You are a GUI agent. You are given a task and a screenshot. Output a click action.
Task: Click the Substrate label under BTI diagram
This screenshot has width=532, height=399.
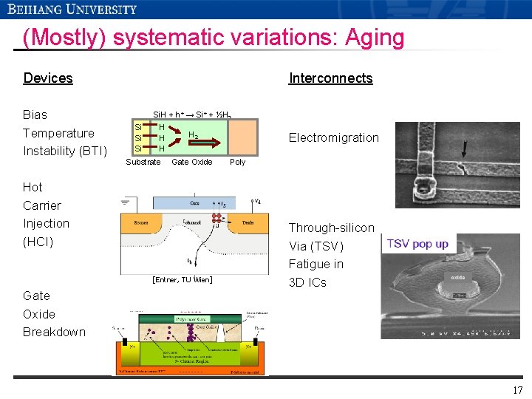click(x=143, y=162)
